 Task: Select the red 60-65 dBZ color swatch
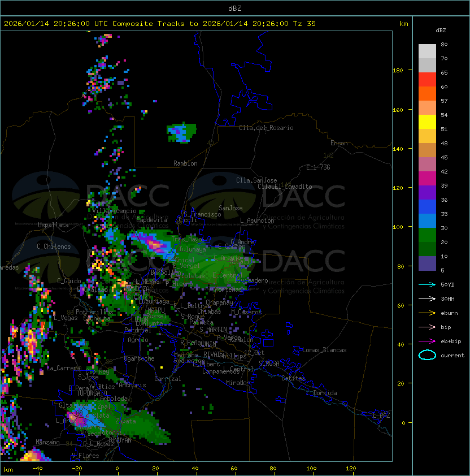427,80
